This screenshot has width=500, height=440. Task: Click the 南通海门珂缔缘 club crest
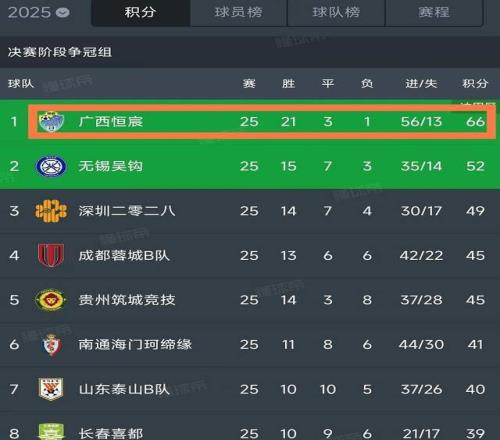(x=52, y=345)
